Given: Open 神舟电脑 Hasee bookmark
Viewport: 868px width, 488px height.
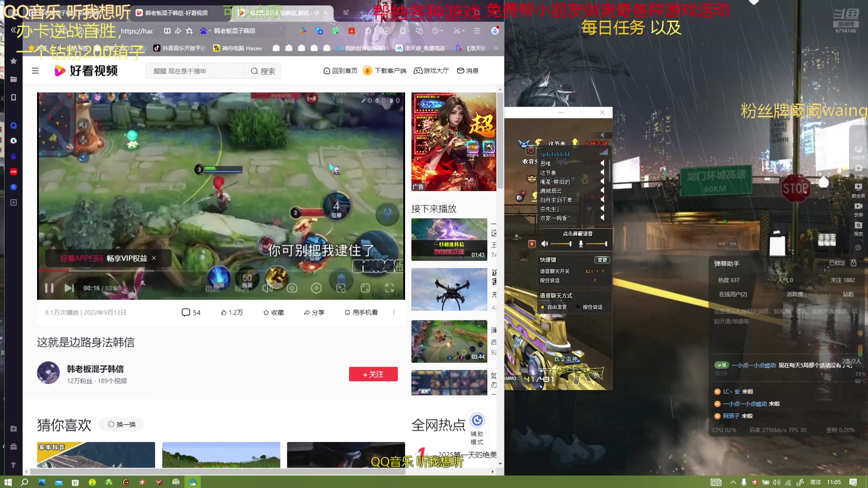Looking at the screenshot, I should coord(238,48).
